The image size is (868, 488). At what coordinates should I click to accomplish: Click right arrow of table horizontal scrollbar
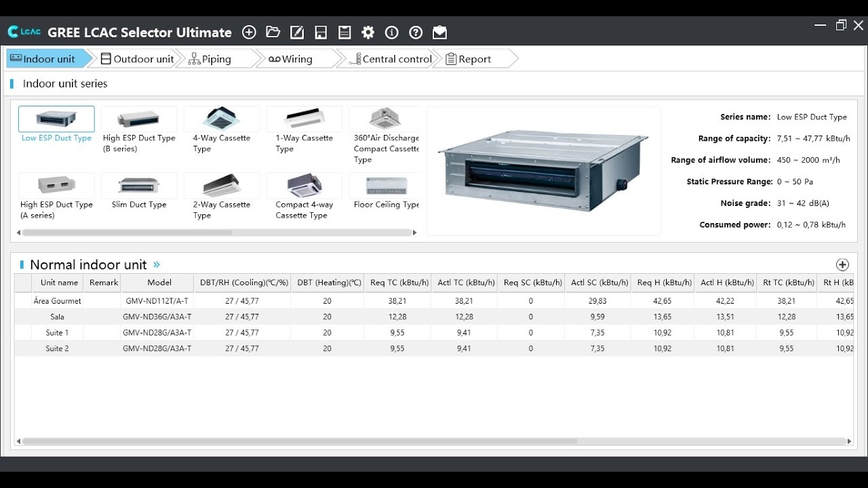pyautogui.click(x=849, y=441)
